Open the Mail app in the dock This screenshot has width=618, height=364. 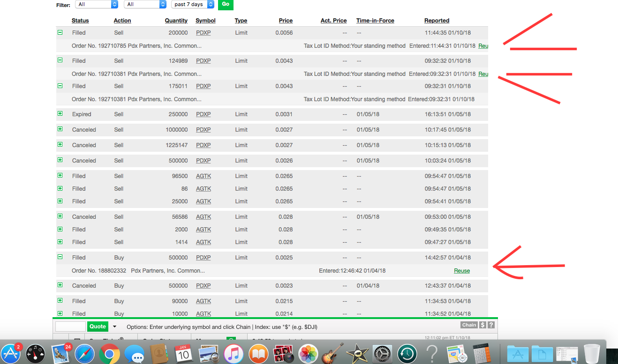(60, 354)
